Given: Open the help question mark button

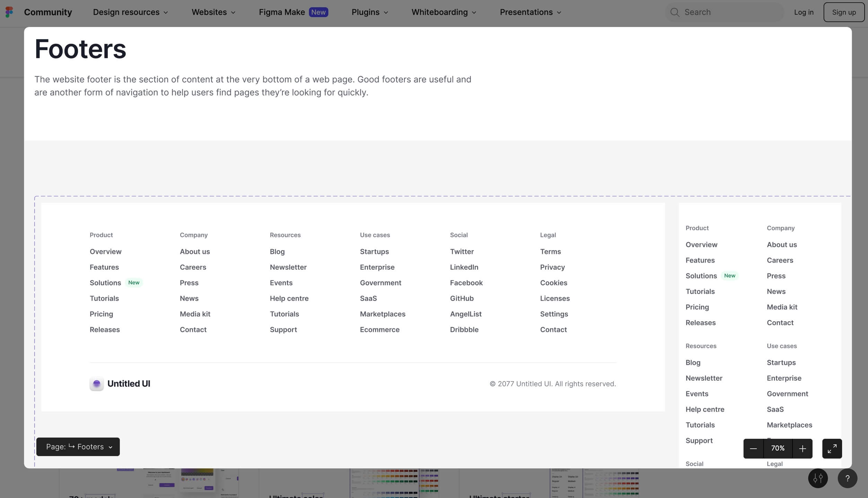Looking at the screenshot, I should click(x=847, y=478).
